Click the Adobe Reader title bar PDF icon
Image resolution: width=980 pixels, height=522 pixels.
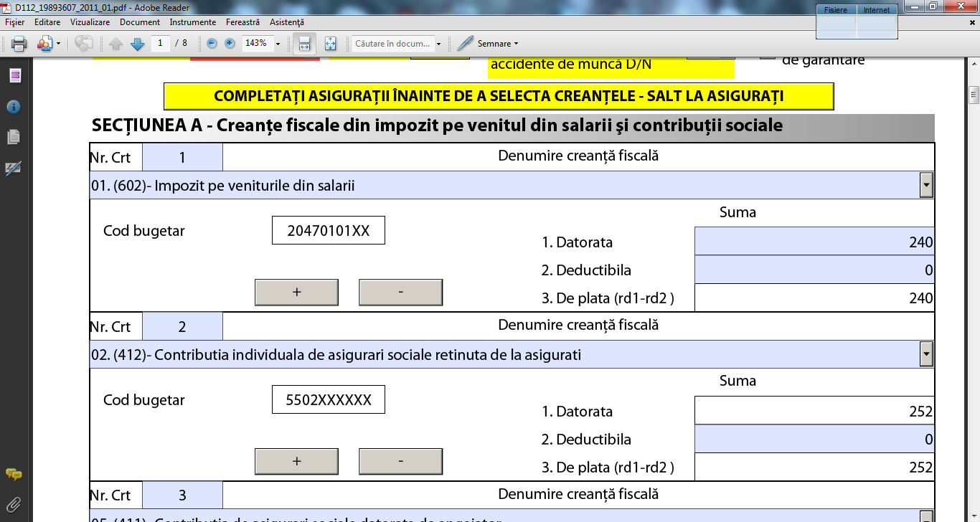point(8,8)
